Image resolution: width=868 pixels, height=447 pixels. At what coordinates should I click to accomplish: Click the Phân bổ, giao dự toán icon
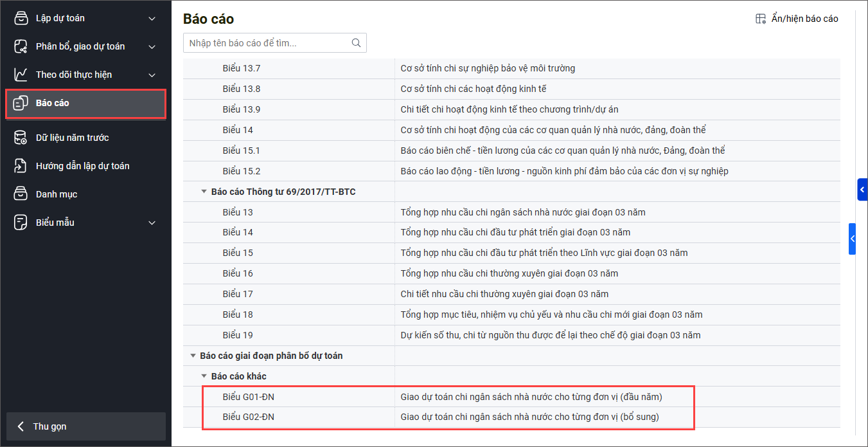(x=21, y=46)
